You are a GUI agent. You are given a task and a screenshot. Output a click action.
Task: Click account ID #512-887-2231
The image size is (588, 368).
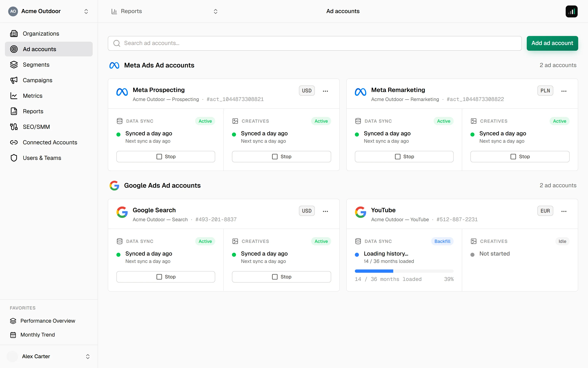pyautogui.click(x=457, y=220)
